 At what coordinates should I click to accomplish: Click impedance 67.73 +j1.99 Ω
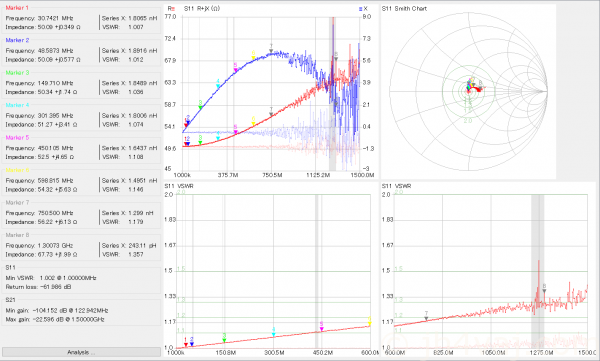(57, 255)
